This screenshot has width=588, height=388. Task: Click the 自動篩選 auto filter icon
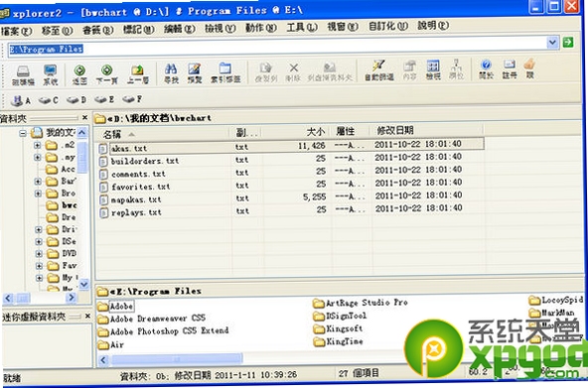click(379, 70)
